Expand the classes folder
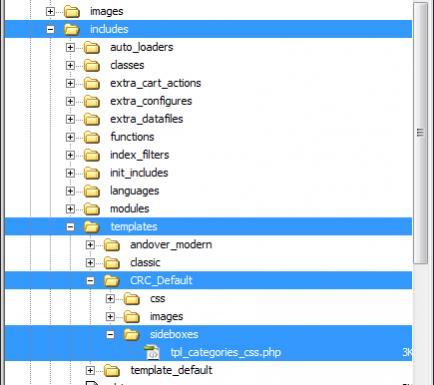 coord(70,65)
